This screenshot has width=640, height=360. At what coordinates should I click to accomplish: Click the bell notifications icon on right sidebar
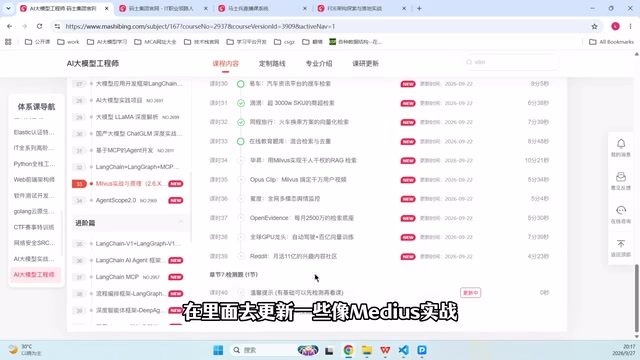click(x=621, y=144)
